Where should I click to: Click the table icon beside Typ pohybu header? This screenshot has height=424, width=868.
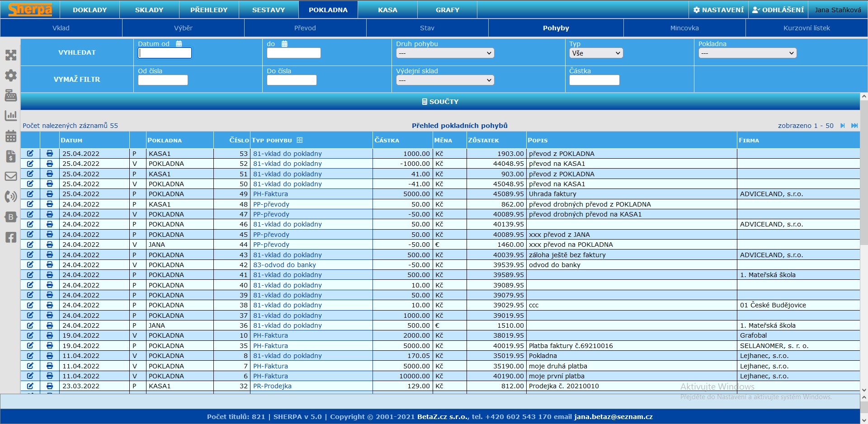(300, 140)
